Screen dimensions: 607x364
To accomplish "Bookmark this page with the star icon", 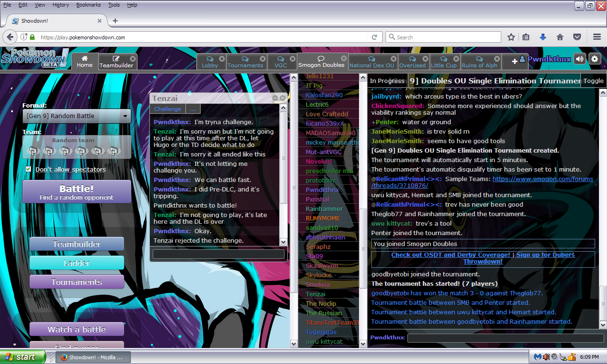I will (x=511, y=37).
